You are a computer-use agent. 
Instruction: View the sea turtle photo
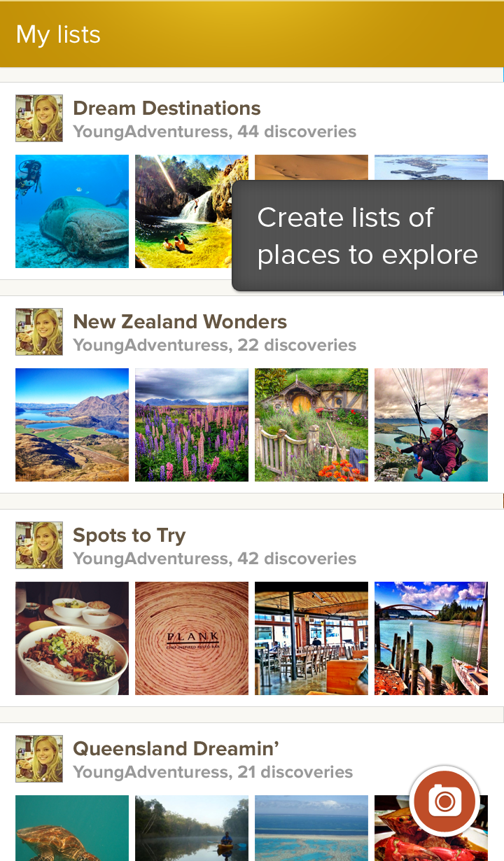pyautogui.click(x=72, y=828)
